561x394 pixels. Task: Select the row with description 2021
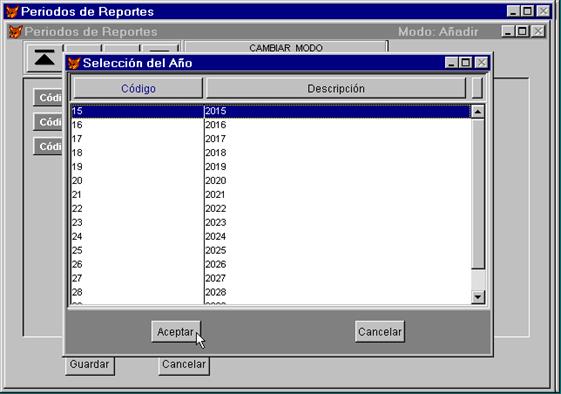click(271, 195)
